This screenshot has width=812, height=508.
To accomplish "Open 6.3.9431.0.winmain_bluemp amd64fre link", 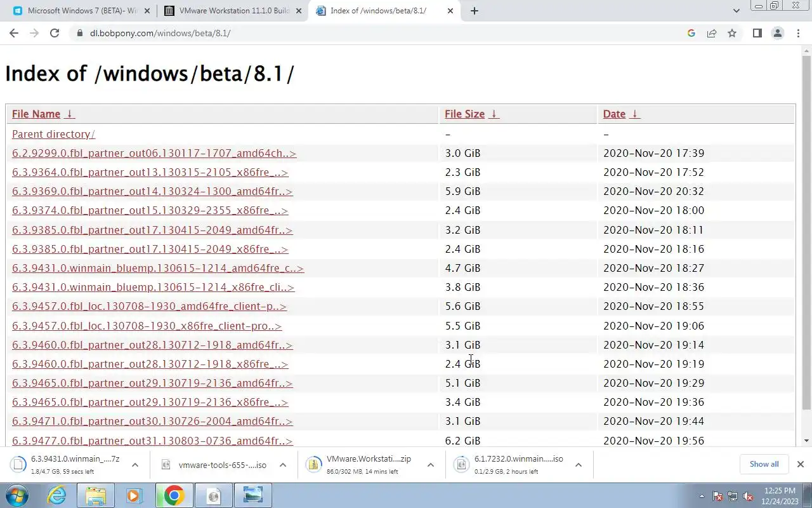I will click(x=158, y=268).
